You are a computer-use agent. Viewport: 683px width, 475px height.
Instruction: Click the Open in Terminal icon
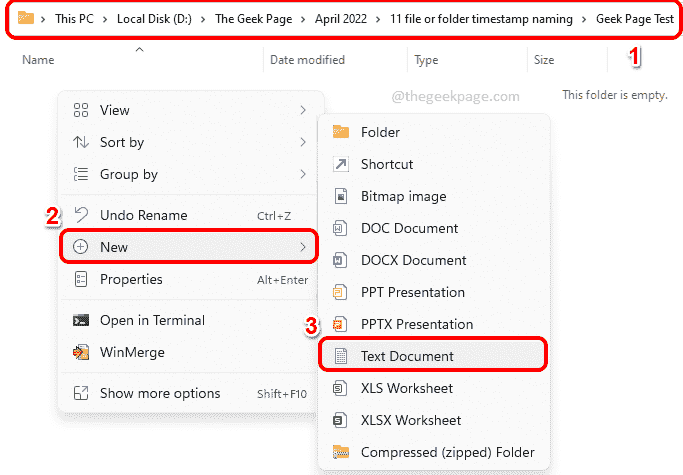[x=81, y=320]
